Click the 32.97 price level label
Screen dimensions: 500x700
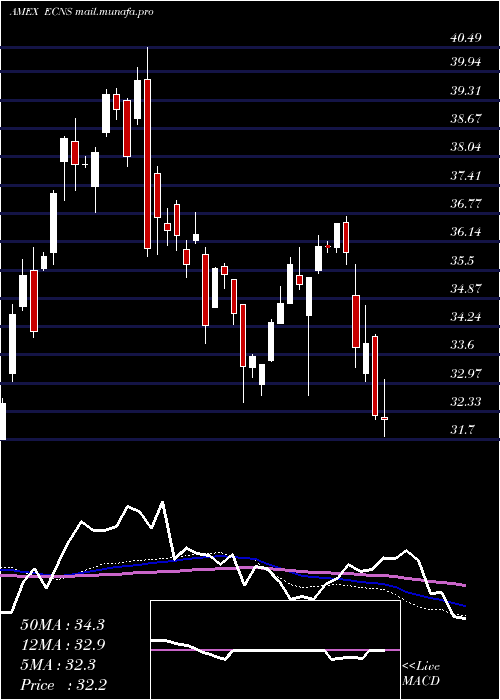(466, 374)
